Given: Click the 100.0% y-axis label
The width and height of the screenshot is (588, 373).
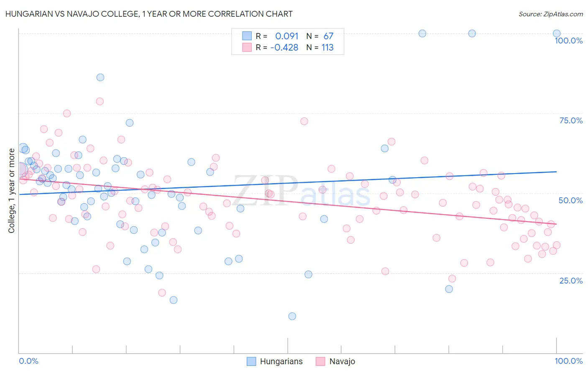Looking at the screenshot, I should click(x=568, y=41).
